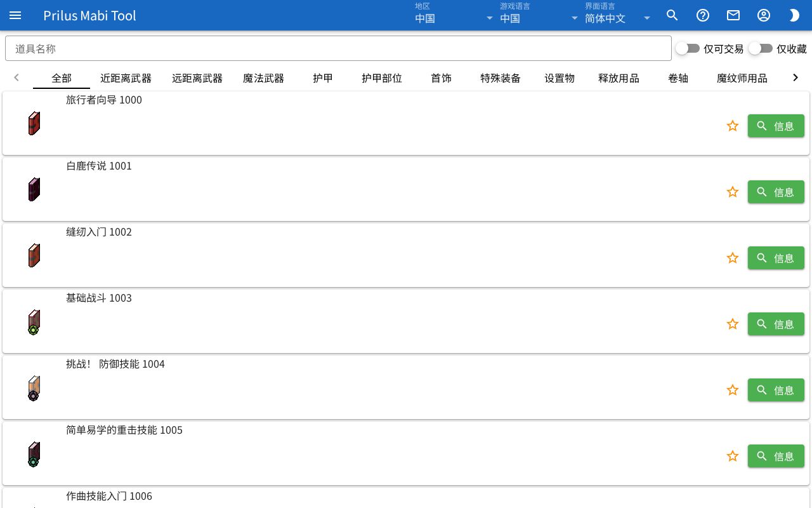Click 信息 button for 缝纫入门 1002
812x508 pixels.
tap(776, 258)
